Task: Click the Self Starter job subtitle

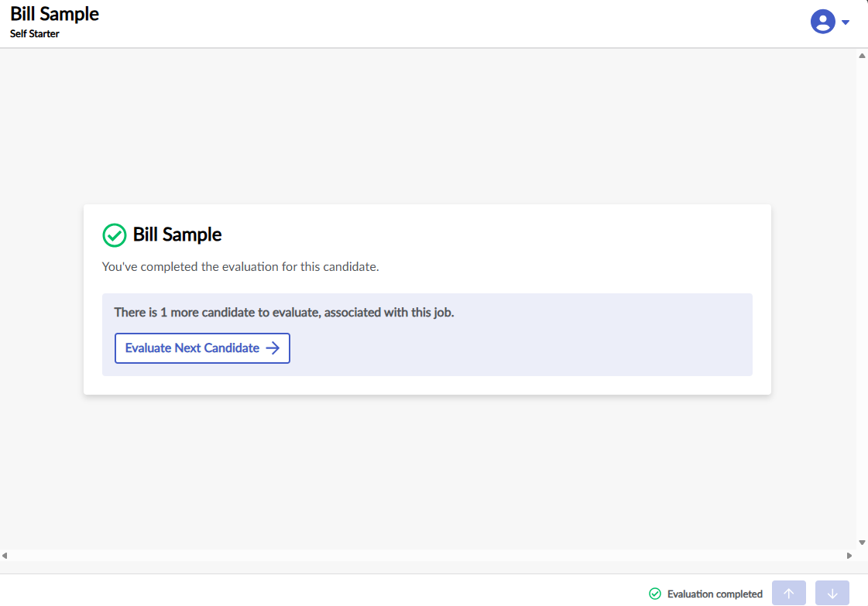Action: [x=35, y=34]
